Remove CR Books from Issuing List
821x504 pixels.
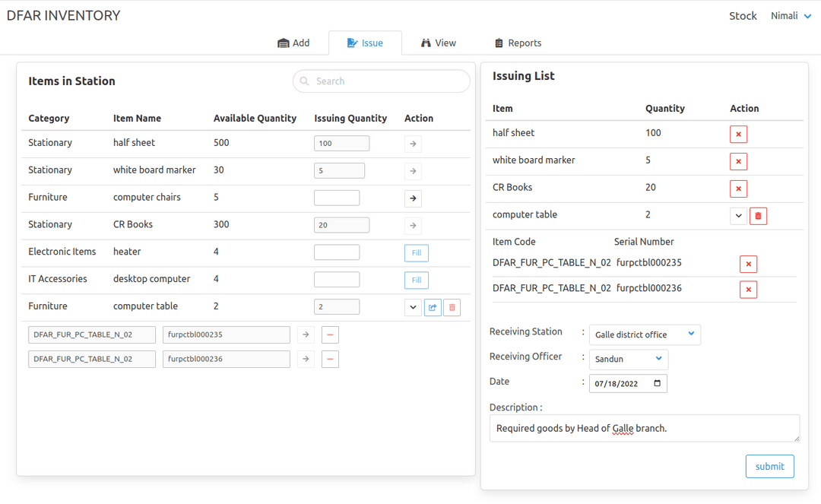pos(738,189)
